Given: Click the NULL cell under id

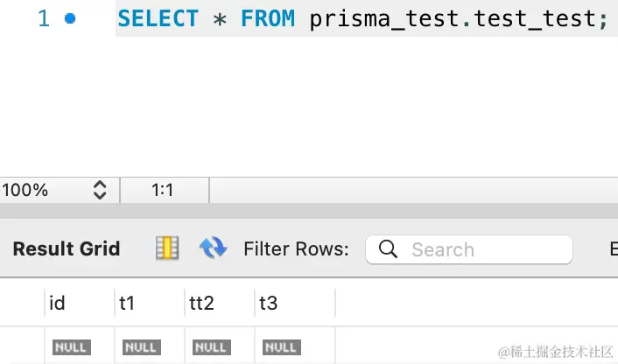Looking at the screenshot, I should 72,347.
